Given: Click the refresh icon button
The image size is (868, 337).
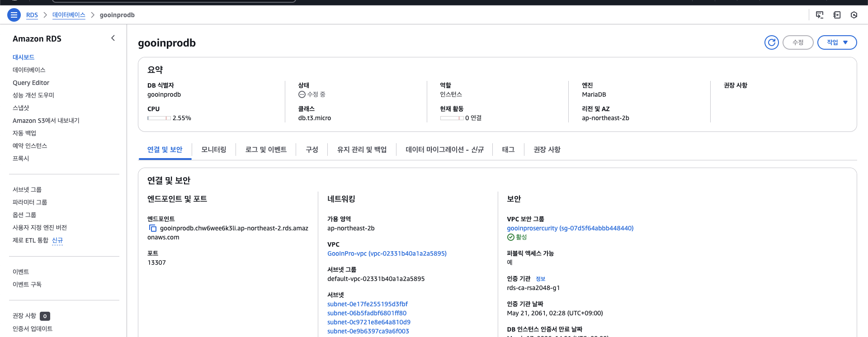Looking at the screenshot, I should pos(772,42).
